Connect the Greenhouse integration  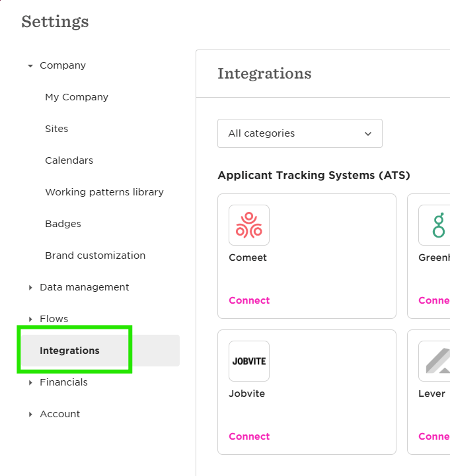434,300
